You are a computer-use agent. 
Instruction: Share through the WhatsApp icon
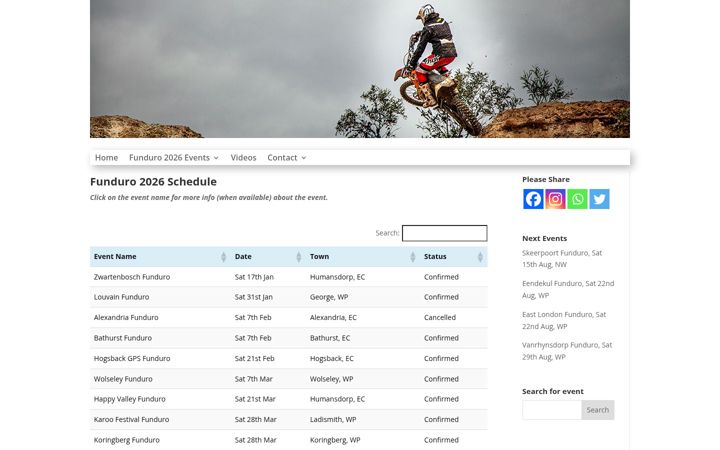(x=577, y=199)
